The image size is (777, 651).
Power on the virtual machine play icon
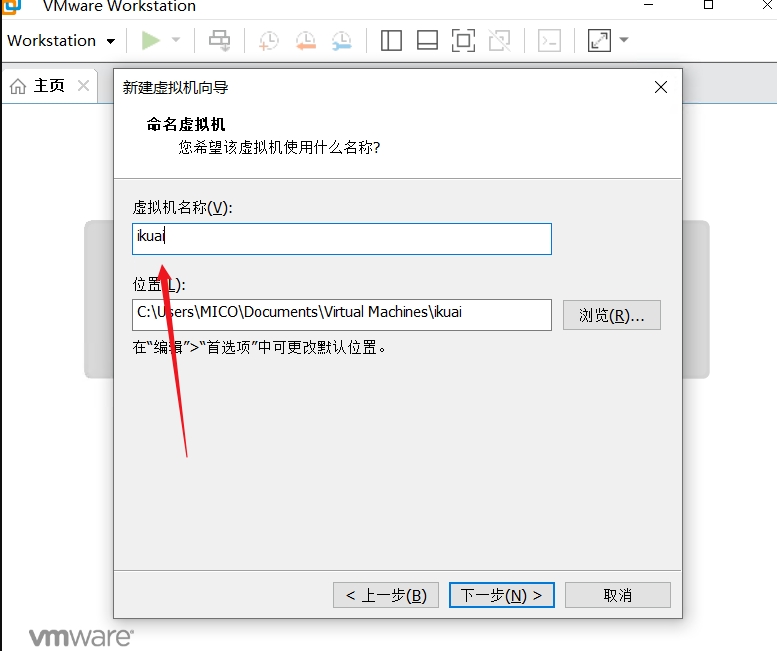[151, 41]
